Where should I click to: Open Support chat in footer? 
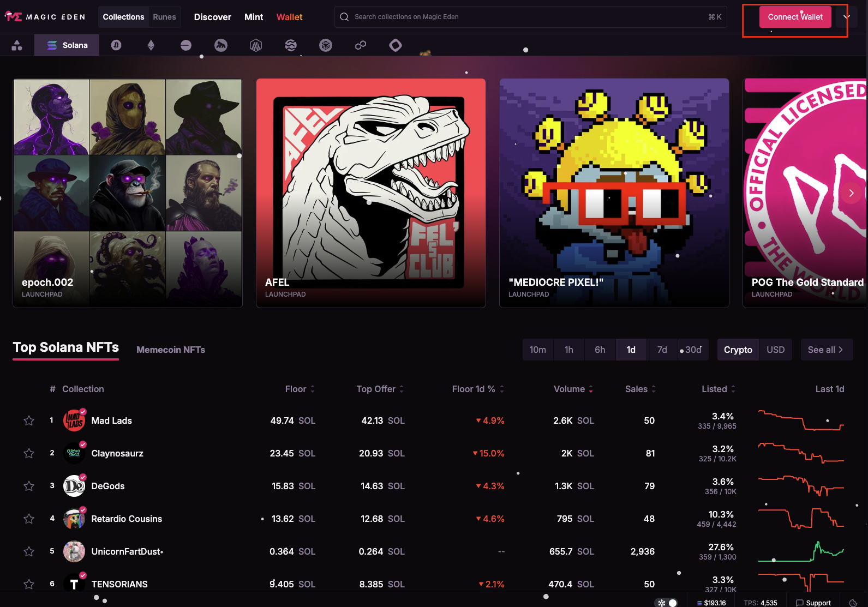(x=813, y=603)
